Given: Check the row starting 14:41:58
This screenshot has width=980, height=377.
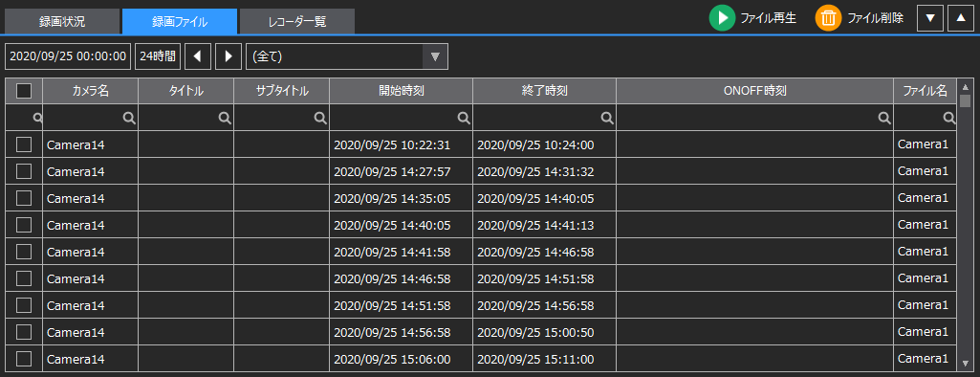Looking at the screenshot, I should point(24,252).
